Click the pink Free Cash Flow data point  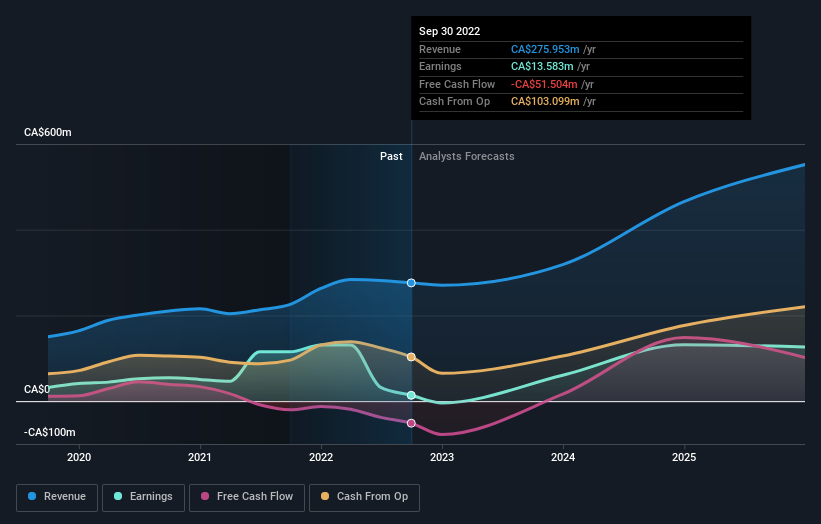pyautogui.click(x=411, y=423)
